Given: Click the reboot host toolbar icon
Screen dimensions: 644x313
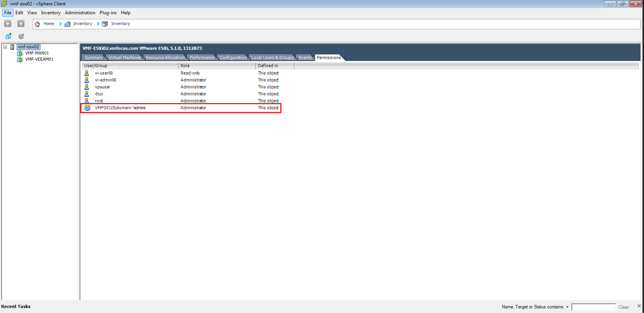Looking at the screenshot, I should 21,36.
